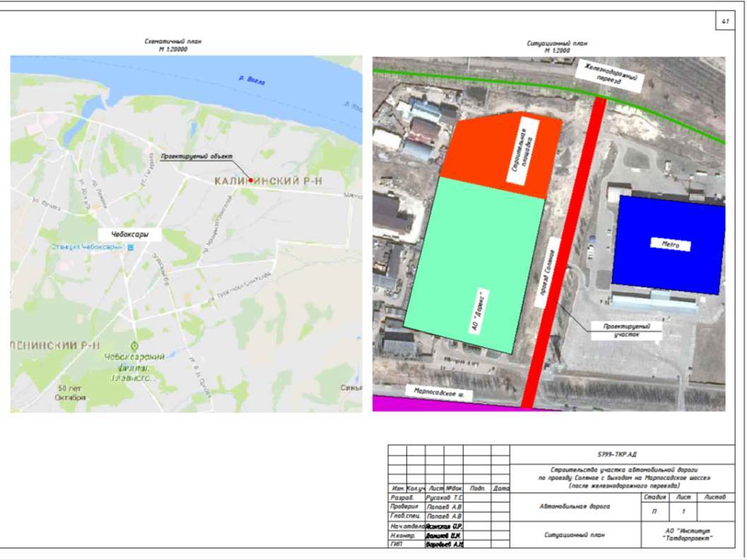Viewport: 747px width, 560px height.
Task: Click the Станция Чебоксары station icon
Action: click(129, 246)
